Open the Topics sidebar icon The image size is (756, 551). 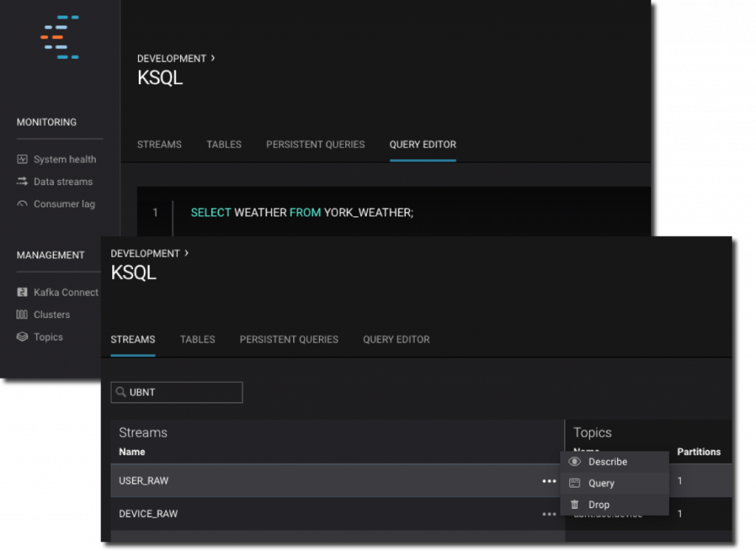(23, 337)
